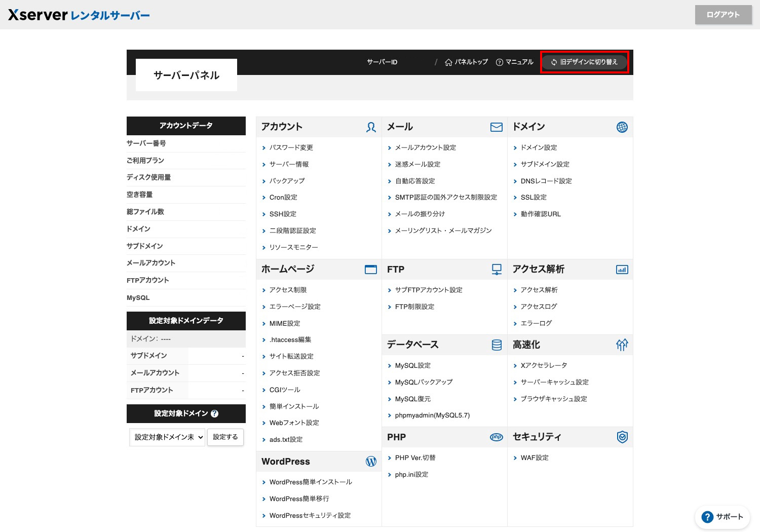This screenshot has height=532, width=760.
Task: Open SMTP認証の国外アクセス制限設定
Action: tap(446, 198)
